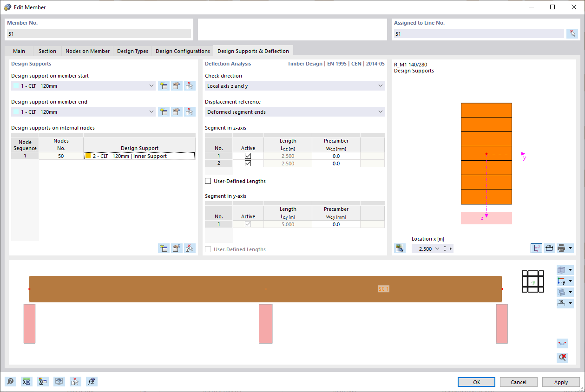
Task: Open Location x value dropdown
Action: pos(437,249)
